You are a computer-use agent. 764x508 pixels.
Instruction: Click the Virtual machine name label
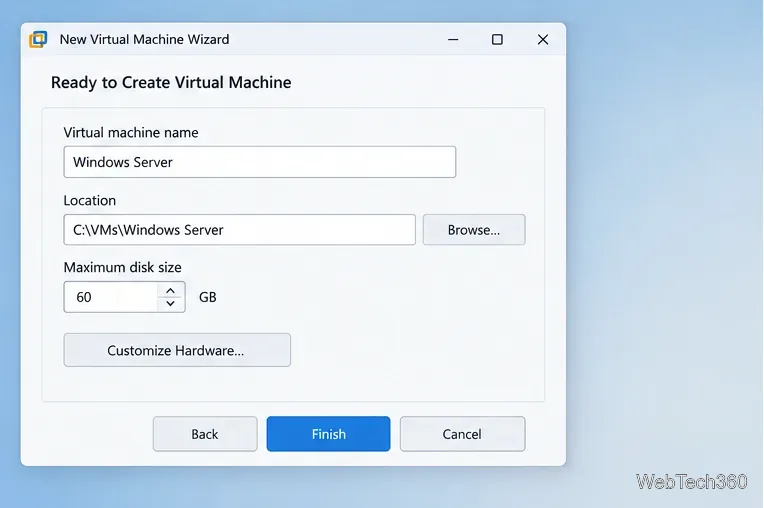131,132
